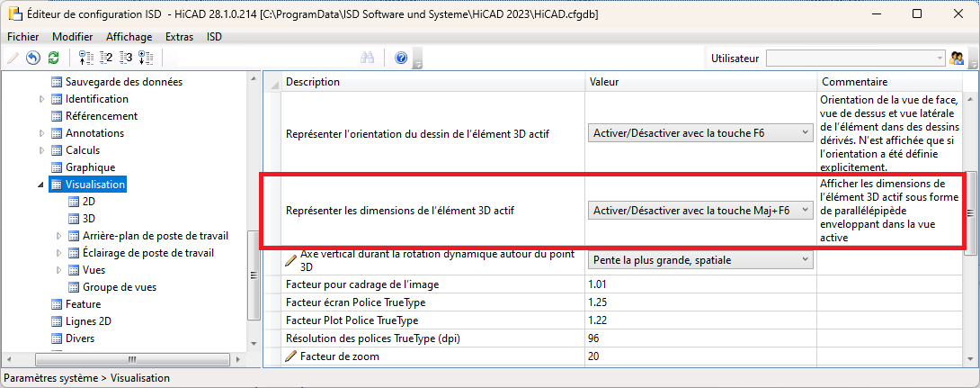Click the undo arrow toolbar icon
Screen dimensions: 980x388
(x=33, y=59)
